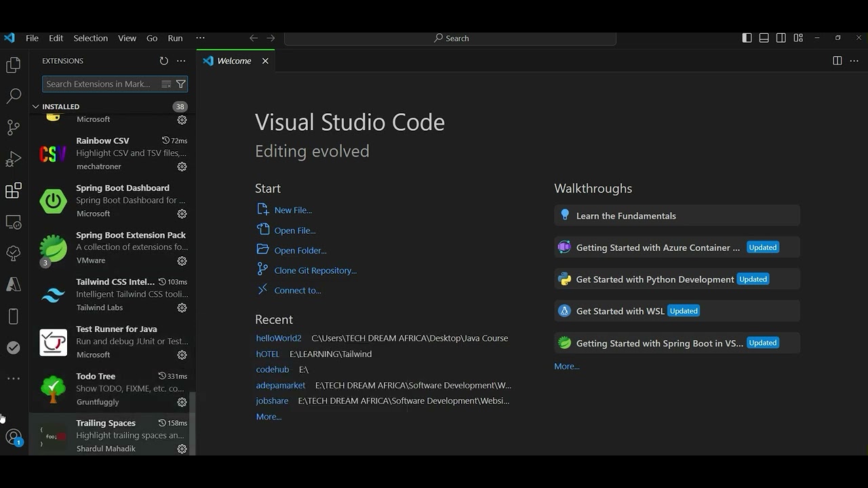Screen dimensions: 868x488
Task: Click the extensions list scrollbar
Action: pos(193,424)
